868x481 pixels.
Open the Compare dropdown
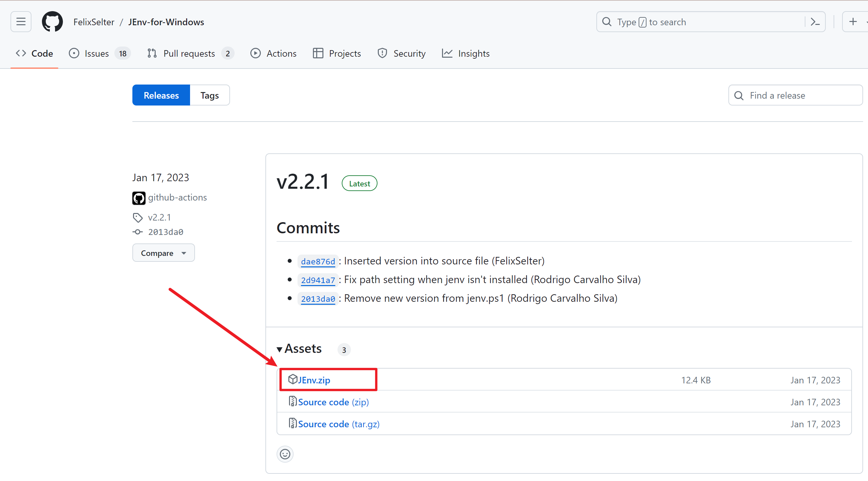point(163,253)
